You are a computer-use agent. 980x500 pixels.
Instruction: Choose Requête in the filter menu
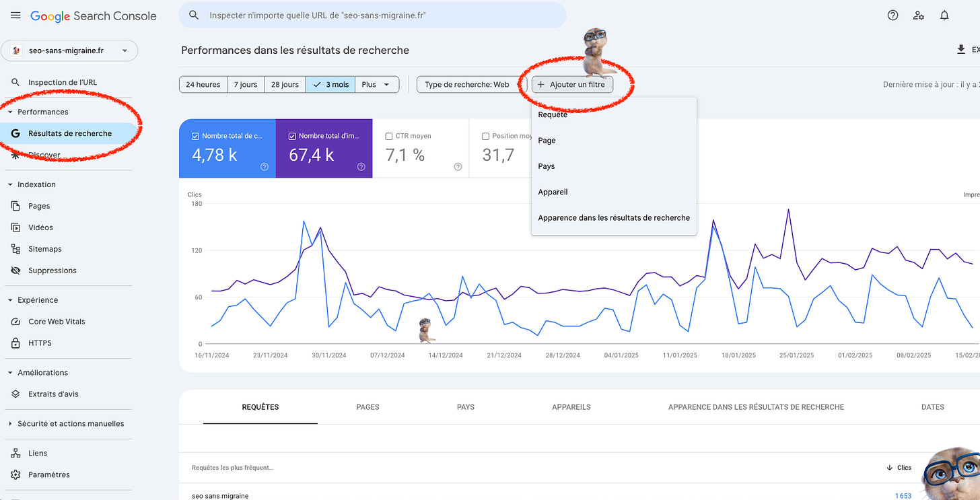coord(614,115)
